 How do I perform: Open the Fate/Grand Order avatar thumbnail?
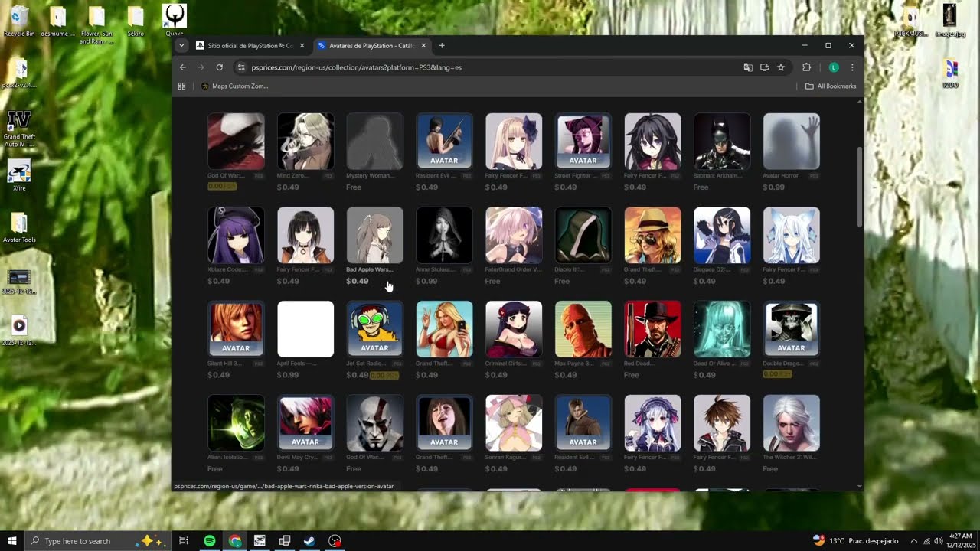point(514,235)
